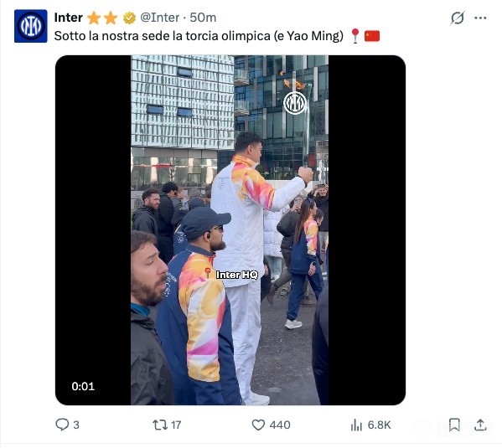Click the Inter logo watermark in video
Viewport: 502px width, 448px height.
(295, 103)
